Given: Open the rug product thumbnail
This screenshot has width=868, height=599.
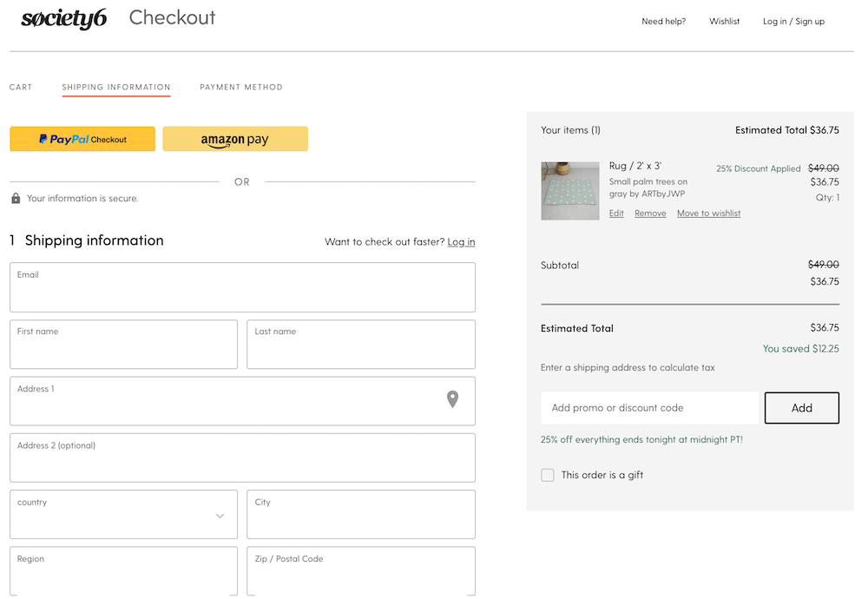Looking at the screenshot, I should [x=569, y=190].
